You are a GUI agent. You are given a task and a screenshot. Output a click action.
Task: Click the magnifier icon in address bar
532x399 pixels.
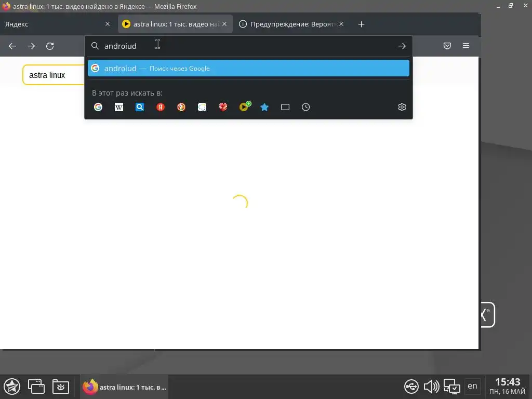click(95, 46)
